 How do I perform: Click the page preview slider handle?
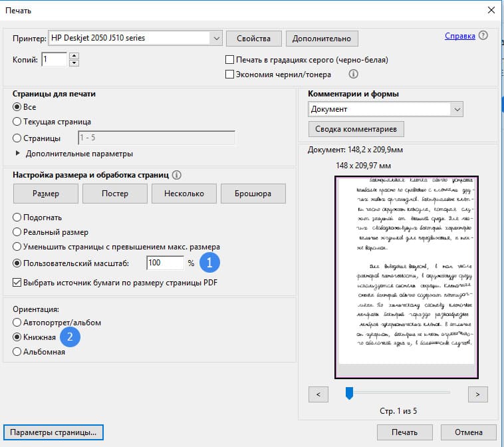(349, 394)
